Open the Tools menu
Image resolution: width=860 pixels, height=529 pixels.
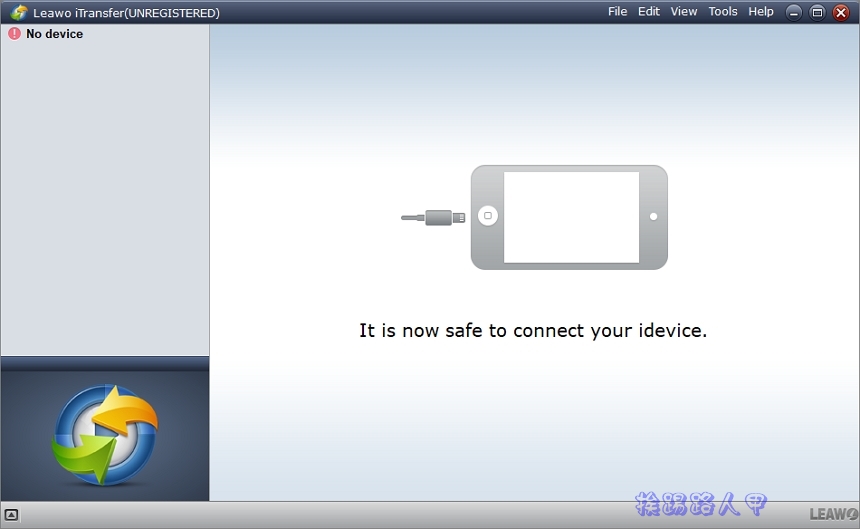click(x=722, y=12)
